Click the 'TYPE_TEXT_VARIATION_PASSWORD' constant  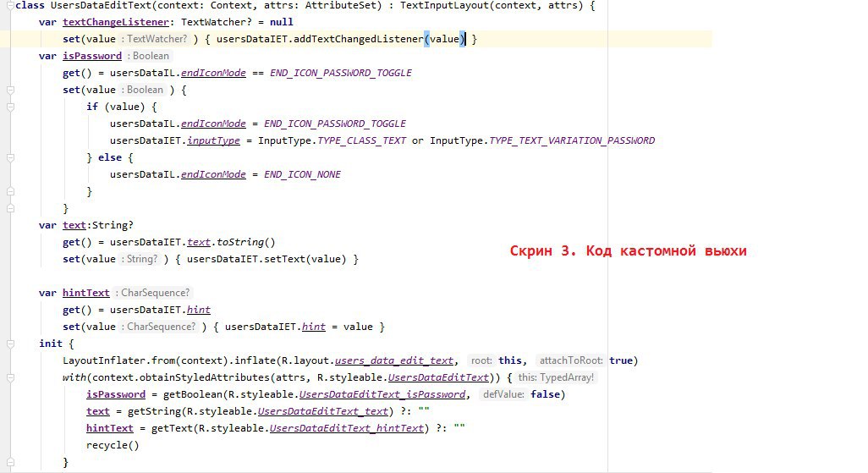pos(572,140)
